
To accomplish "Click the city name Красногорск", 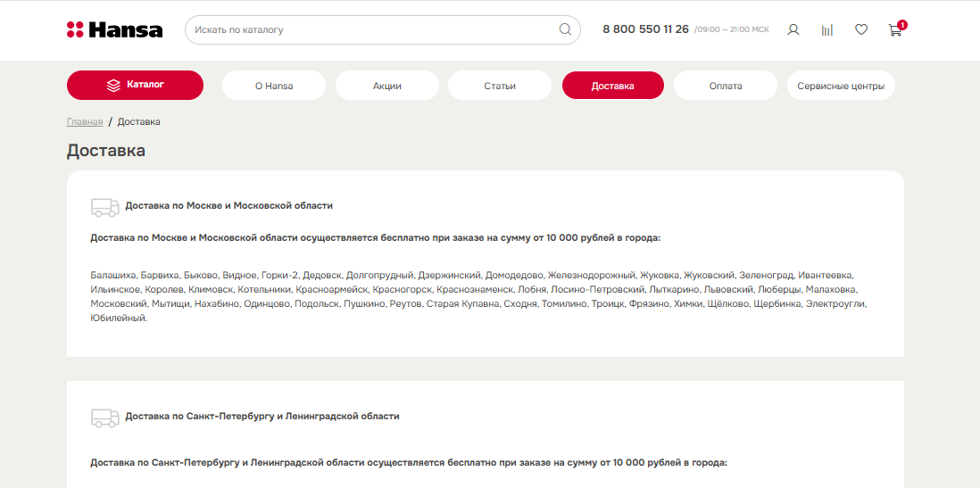I will 402,289.
